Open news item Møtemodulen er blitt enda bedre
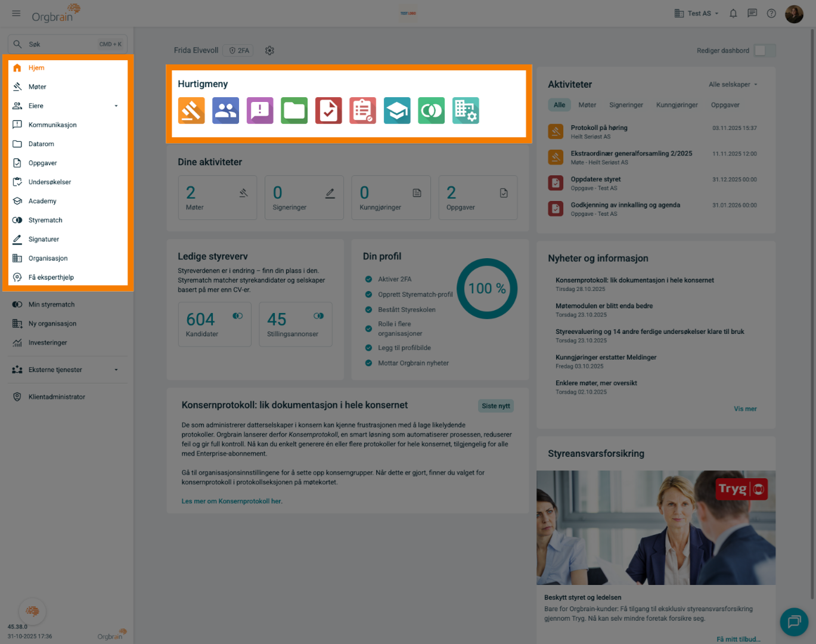Viewport: 816px width, 644px height. [x=604, y=306]
